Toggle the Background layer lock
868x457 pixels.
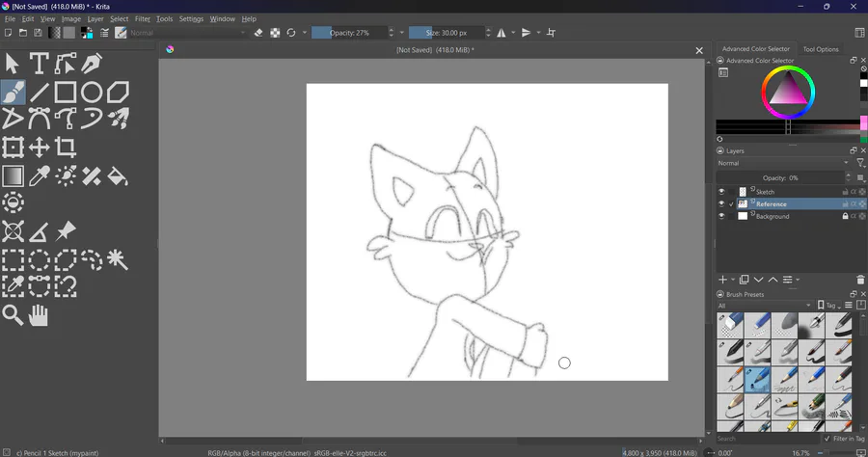point(845,216)
